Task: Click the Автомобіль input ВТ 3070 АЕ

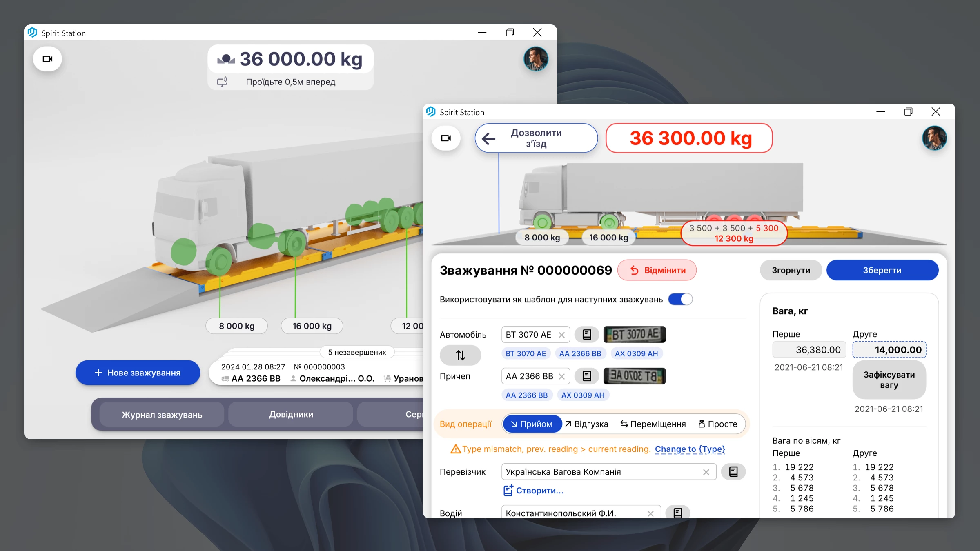Action: coord(535,335)
